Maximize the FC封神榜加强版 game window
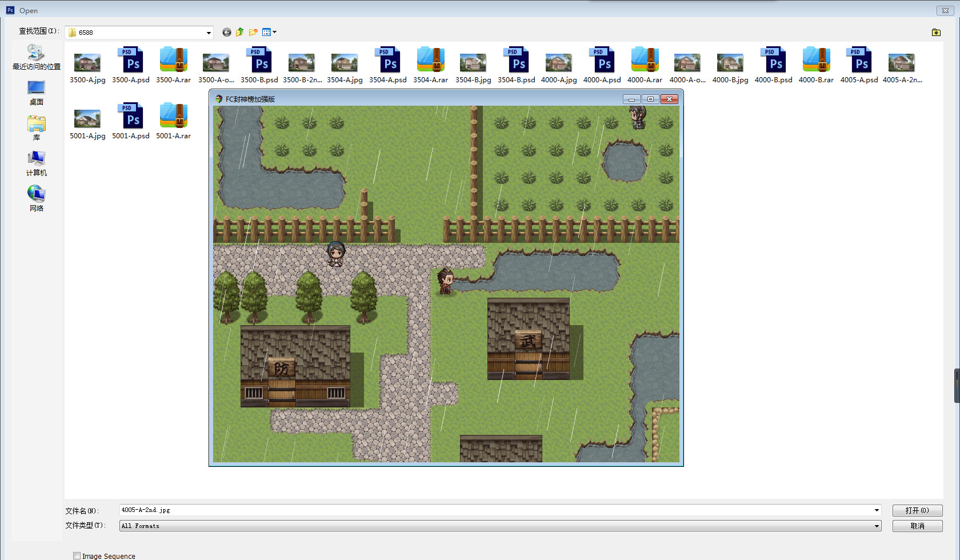The width and height of the screenshot is (960, 560). pyautogui.click(x=650, y=99)
